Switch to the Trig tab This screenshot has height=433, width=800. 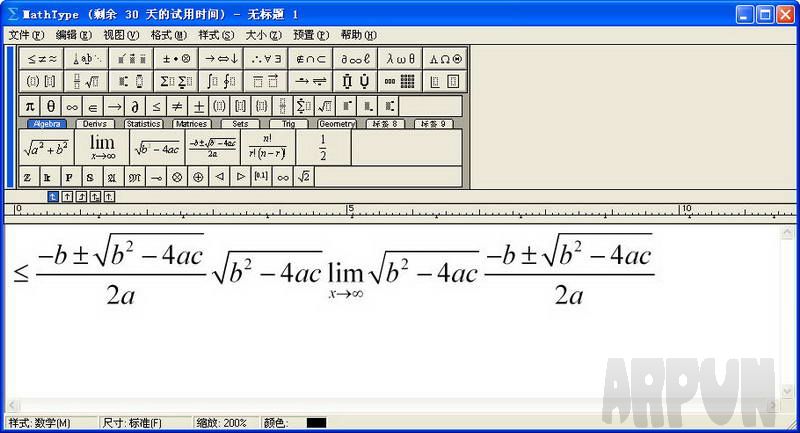coord(288,124)
